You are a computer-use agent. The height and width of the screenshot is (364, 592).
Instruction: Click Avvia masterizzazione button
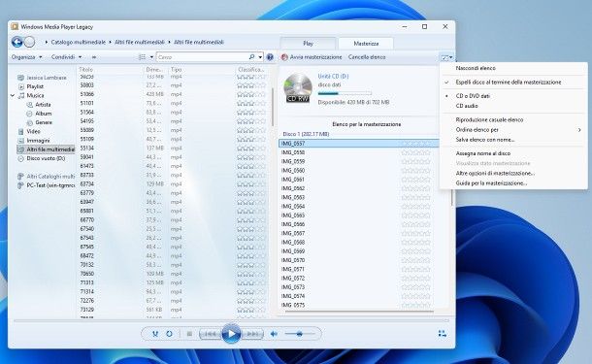(312, 57)
